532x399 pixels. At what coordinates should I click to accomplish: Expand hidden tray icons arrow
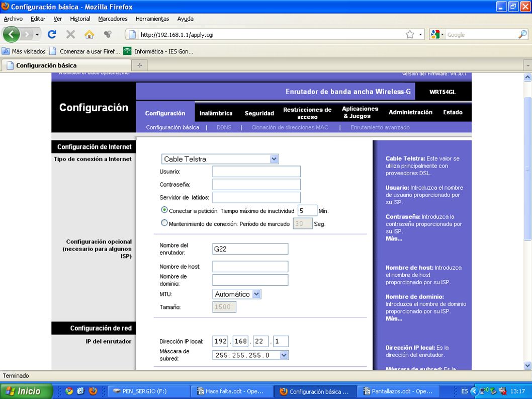tap(474, 391)
